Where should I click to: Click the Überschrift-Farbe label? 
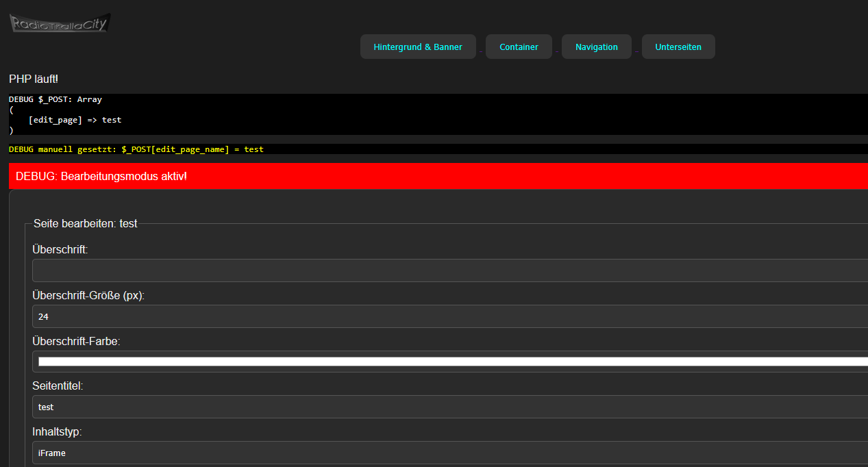(x=77, y=341)
